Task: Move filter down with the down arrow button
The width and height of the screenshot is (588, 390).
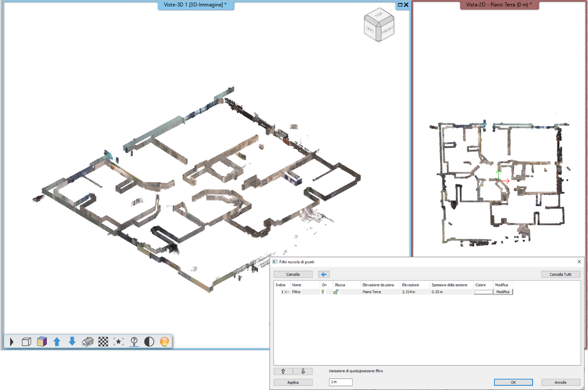Action: (303, 371)
